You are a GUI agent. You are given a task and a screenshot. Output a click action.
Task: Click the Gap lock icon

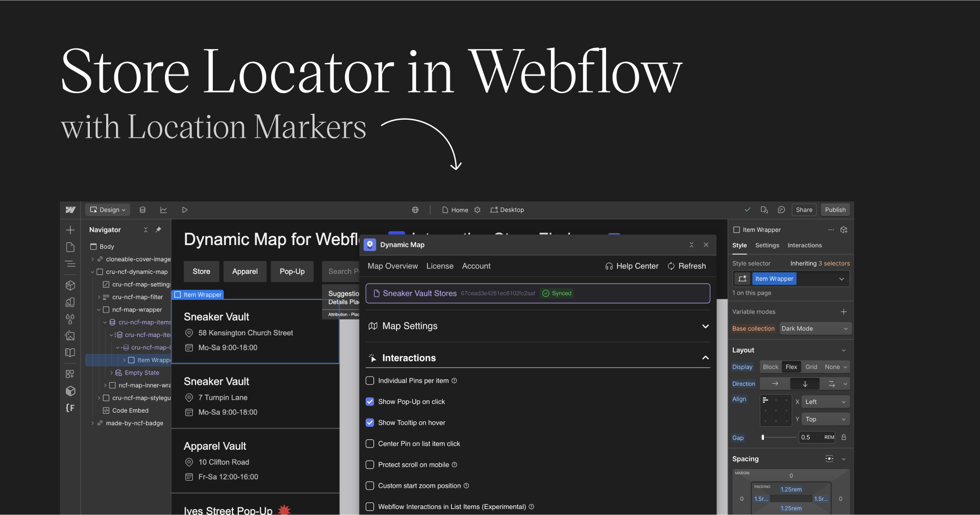(x=844, y=437)
